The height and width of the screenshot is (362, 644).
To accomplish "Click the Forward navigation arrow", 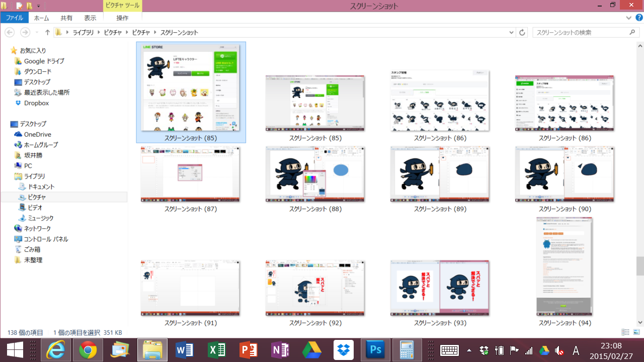I will click(25, 32).
